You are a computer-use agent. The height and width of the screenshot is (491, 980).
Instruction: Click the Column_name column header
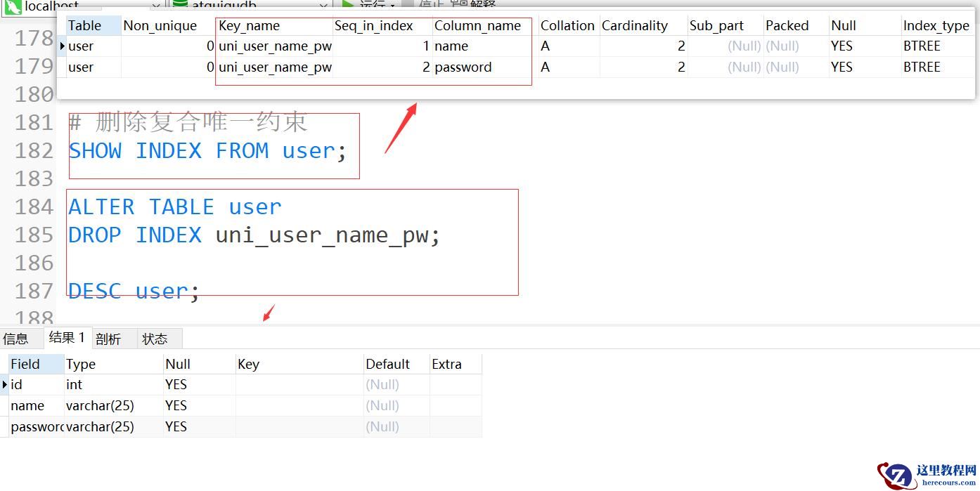[485, 25]
